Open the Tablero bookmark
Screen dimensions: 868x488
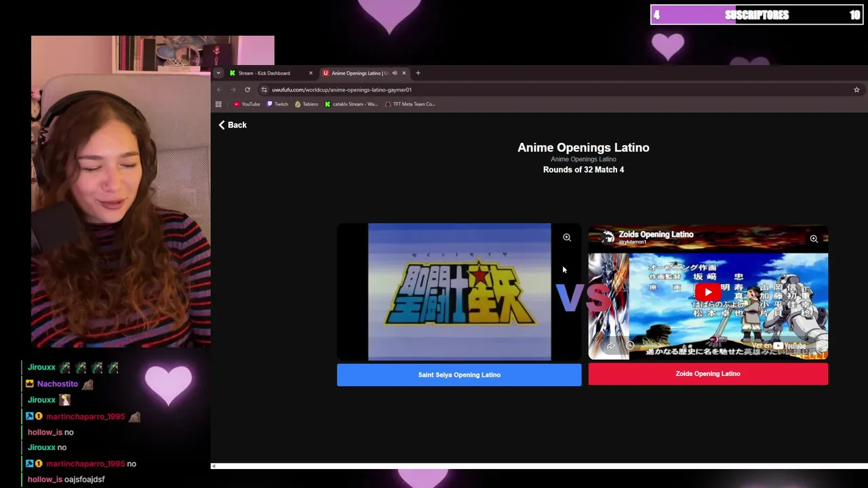[307, 104]
